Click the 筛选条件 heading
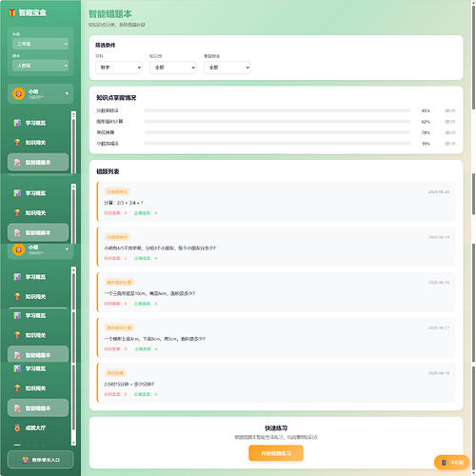The height and width of the screenshot is (476, 476). pos(106,45)
